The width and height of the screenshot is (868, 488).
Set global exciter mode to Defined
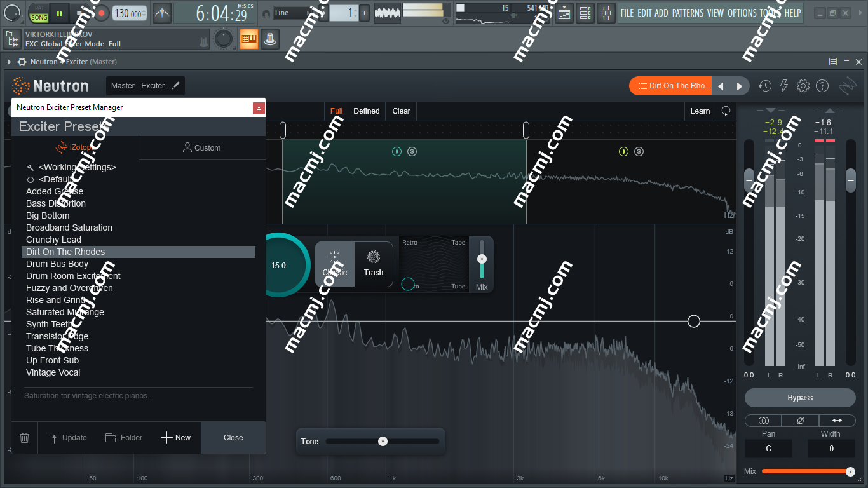click(367, 111)
